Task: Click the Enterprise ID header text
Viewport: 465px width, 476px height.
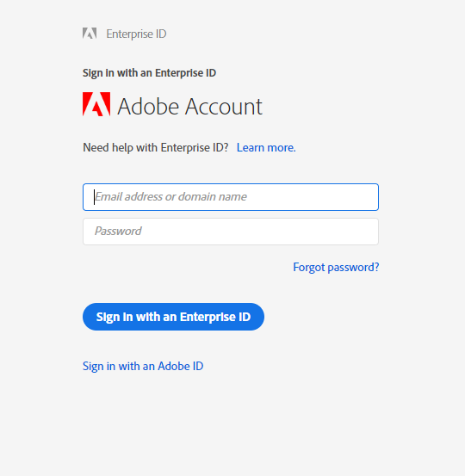Action: pos(136,34)
